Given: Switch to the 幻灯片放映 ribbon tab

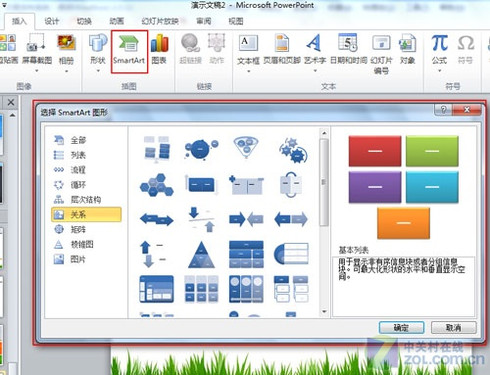Looking at the screenshot, I should 160,21.
